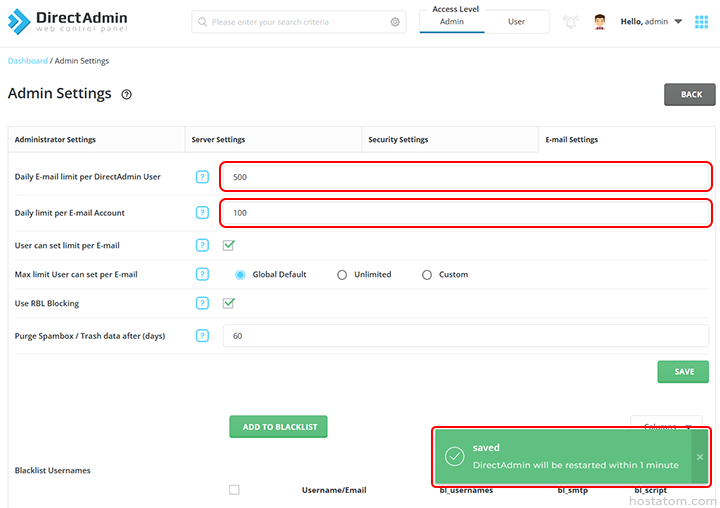720x508 pixels.
Task: Click the search filter gear icon
Action: coord(395,22)
